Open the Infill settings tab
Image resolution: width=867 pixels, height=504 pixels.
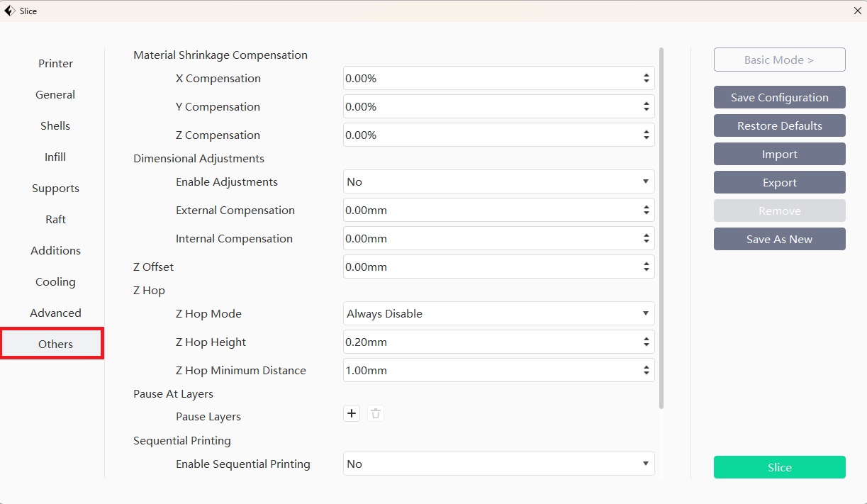pyautogui.click(x=55, y=157)
